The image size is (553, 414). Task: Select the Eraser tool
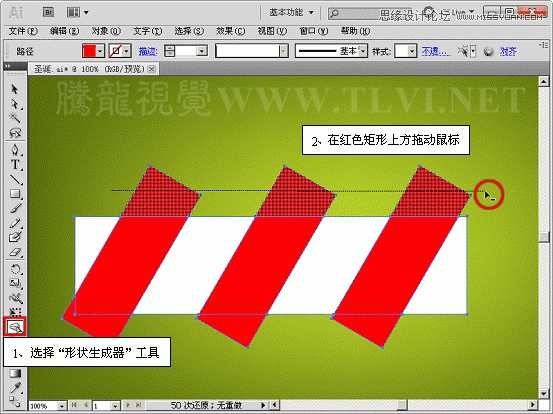tap(15, 252)
